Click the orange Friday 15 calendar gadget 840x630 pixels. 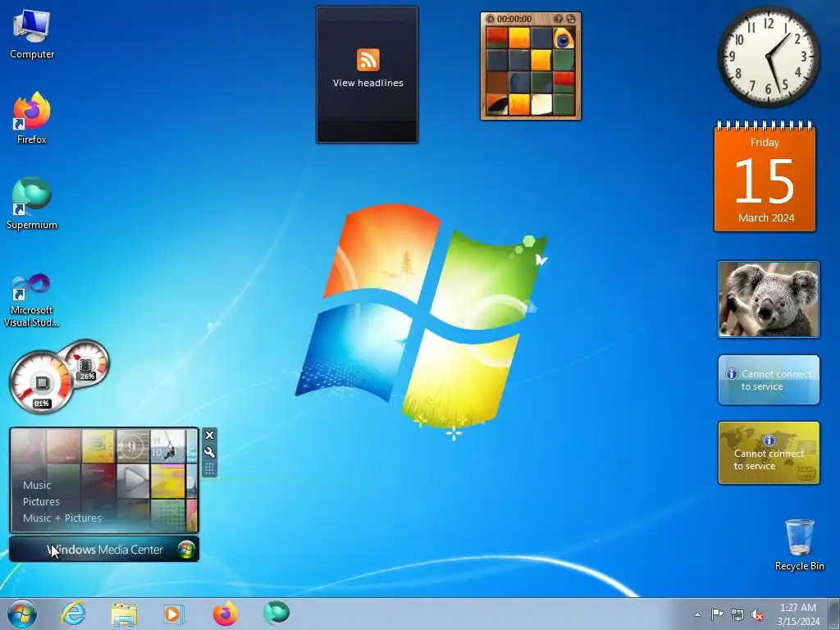pos(765,177)
